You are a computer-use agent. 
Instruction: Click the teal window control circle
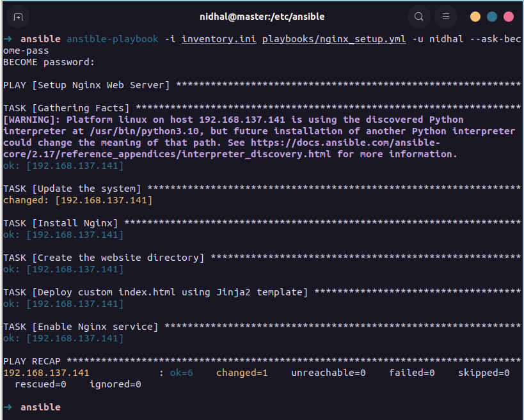(x=491, y=16)
